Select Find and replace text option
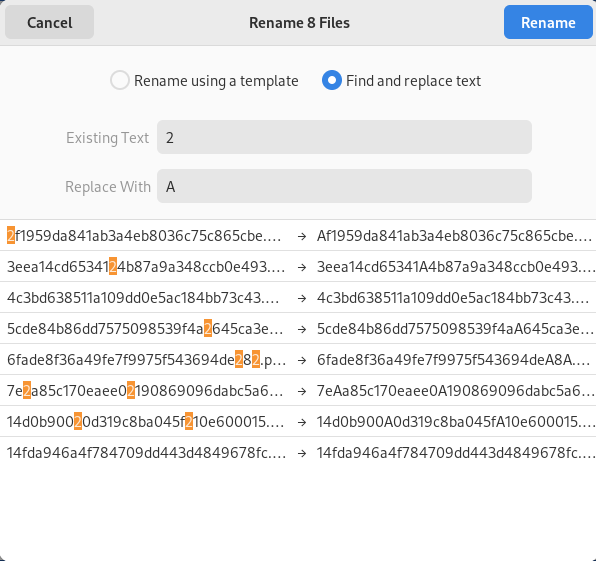This screenshot has width=596, height=561. [x=401, y=81]
